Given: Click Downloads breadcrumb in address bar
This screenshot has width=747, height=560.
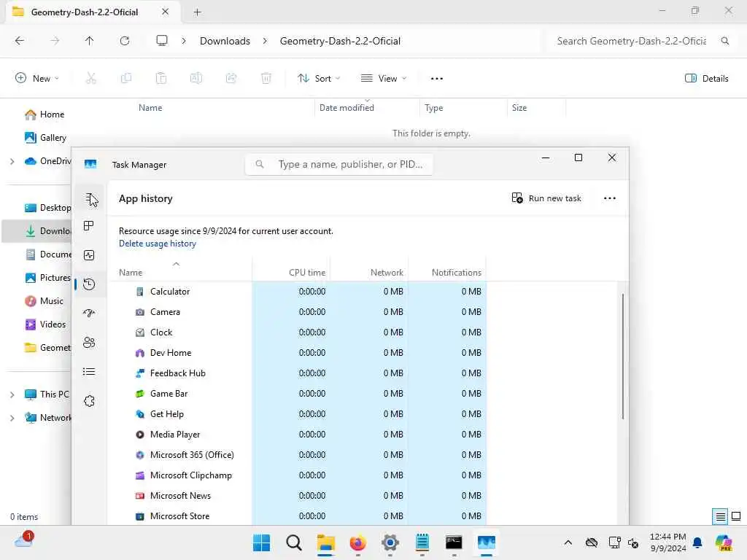Looking at the screenshot, I should click(225, 41).
